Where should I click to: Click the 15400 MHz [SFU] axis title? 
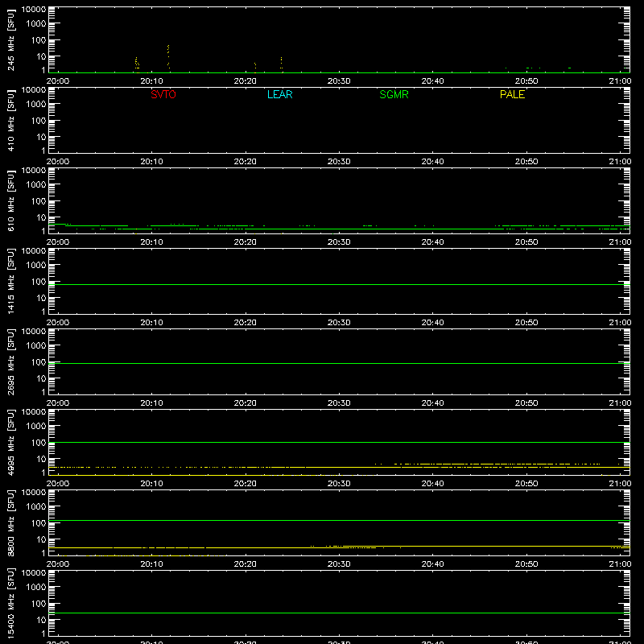[x=10, y=603]
